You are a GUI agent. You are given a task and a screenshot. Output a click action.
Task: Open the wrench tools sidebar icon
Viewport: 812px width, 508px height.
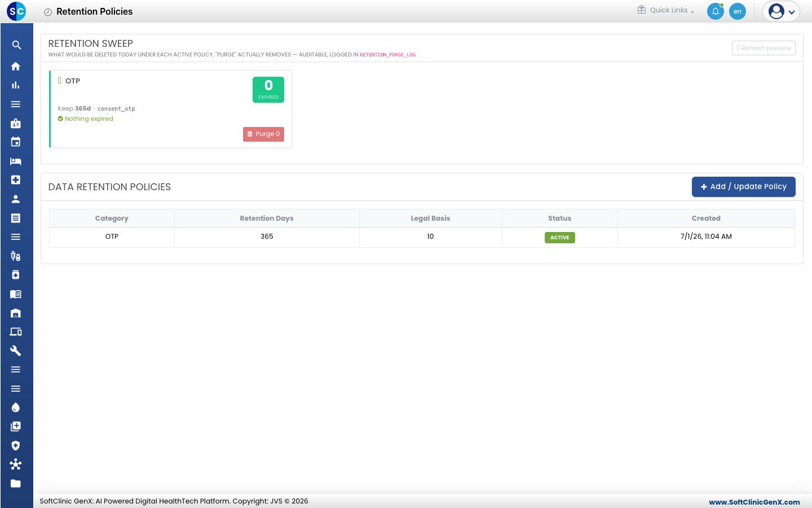click(x=16, y=351)
